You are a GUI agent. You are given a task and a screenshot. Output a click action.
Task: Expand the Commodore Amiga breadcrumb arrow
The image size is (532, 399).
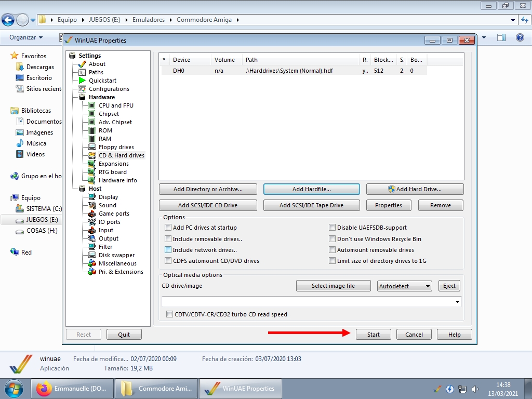[x=237, y=20]
